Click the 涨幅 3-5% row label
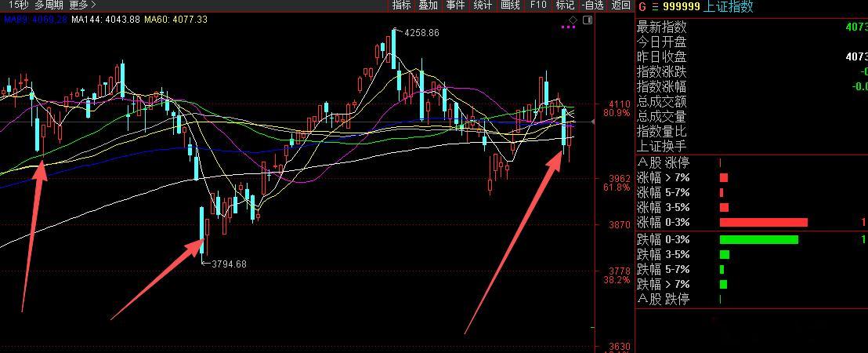The image size is (868, 353). [664, 208]
